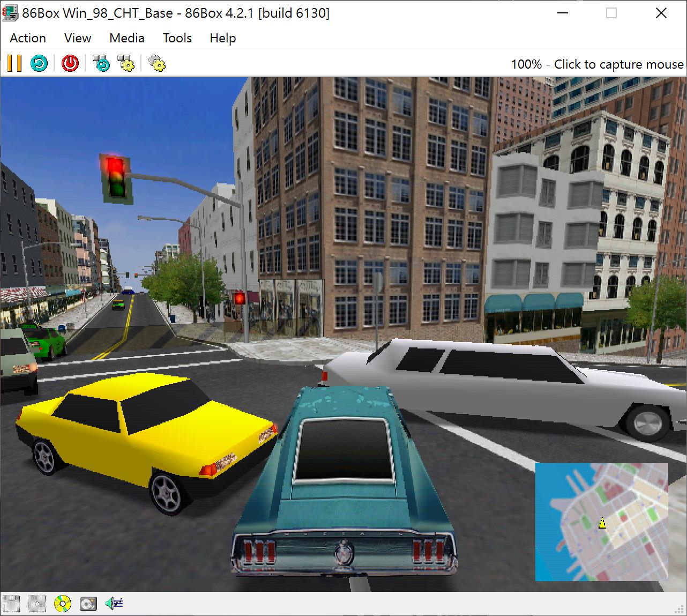Open the Media menu
The height and width of the screenshot is (616, 687).
(x=127, y=38)
